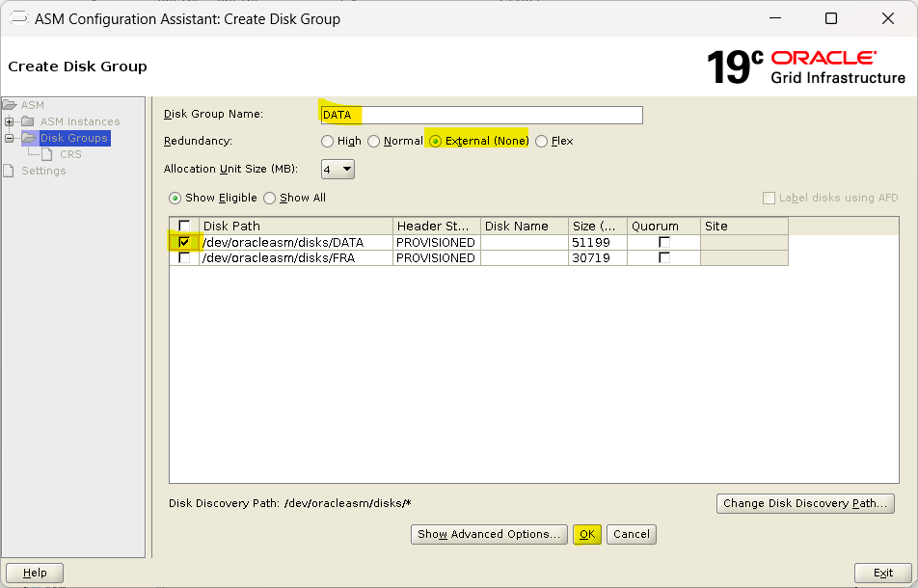Click the Quorum column header

click(663, 226)
